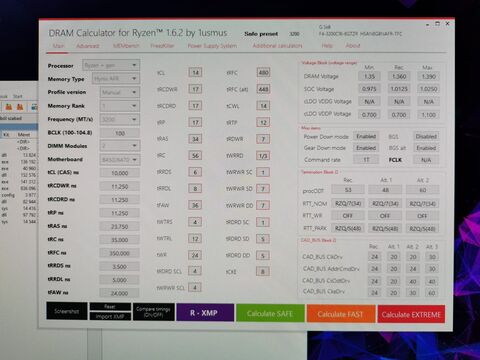Click the tWR value 24 box
480x360 pixels.
[x=195, y=255]
